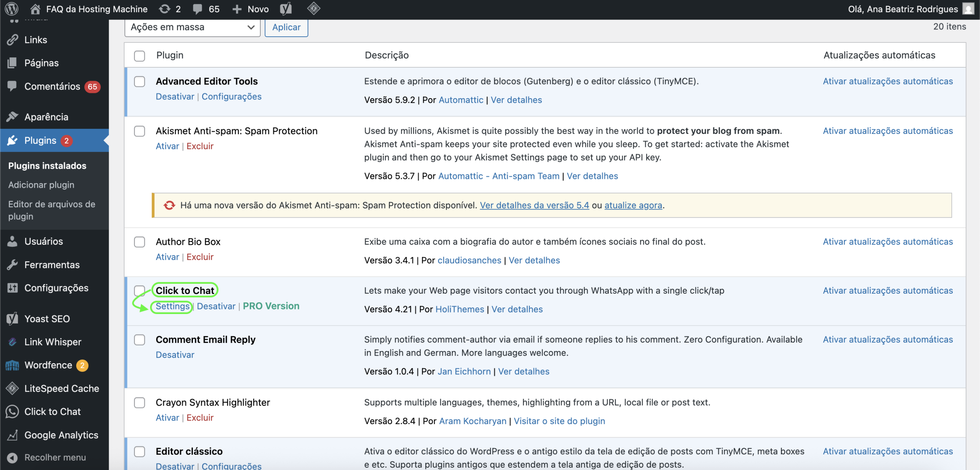Click the LiteSpeed Cache sidebar icon

click(x=12, y=389)
